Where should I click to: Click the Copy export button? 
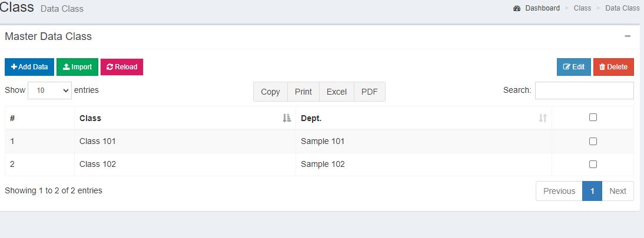[x=270, y=92]
